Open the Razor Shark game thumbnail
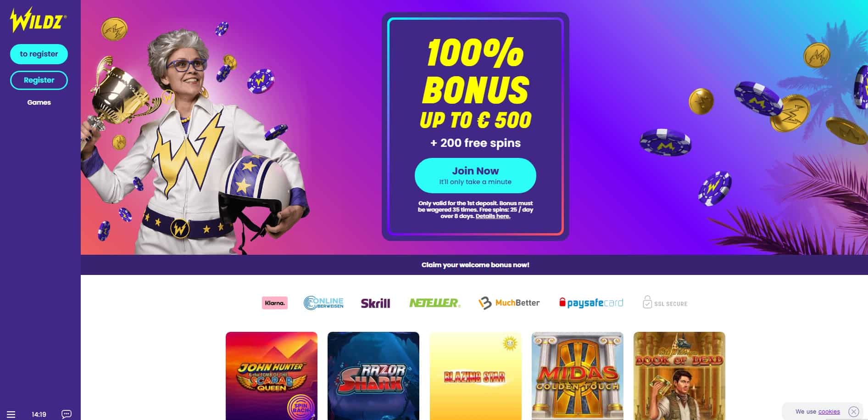This screenshot has height=420, width=868. coord(373,376)
